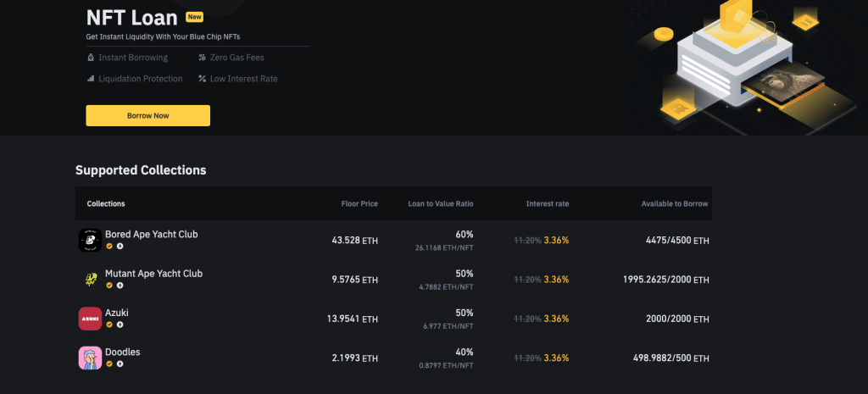Click the verified badge under Azuki

point(109,325)
